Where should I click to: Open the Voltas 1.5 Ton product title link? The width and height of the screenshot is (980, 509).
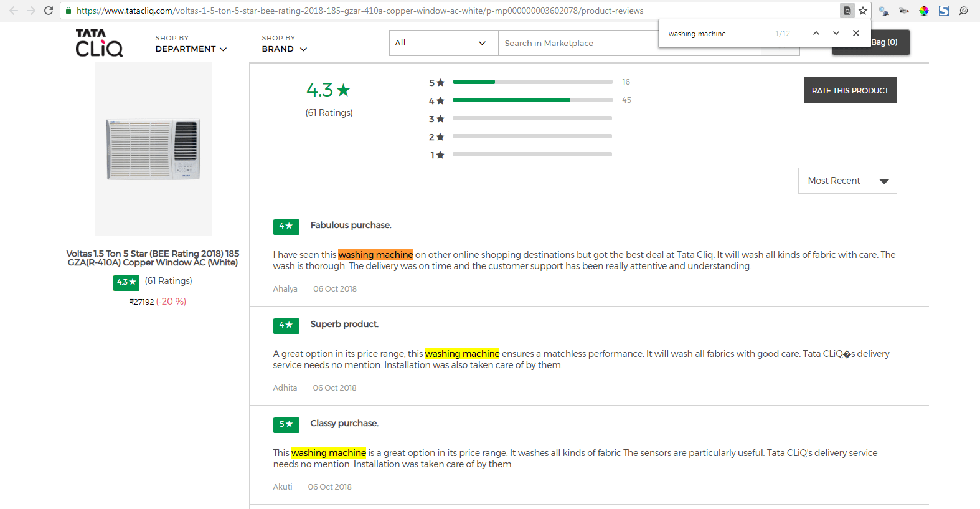pos(153,258)
